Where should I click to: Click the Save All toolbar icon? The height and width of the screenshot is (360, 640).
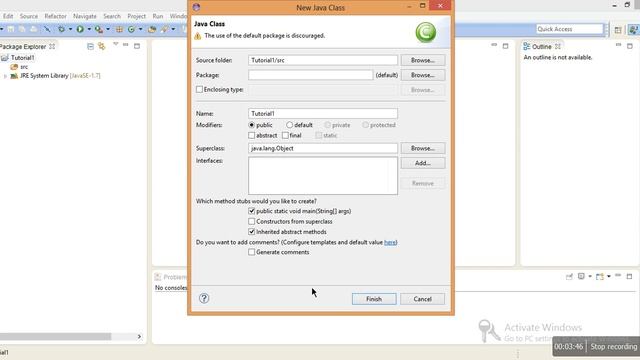(x=22, y=29)
